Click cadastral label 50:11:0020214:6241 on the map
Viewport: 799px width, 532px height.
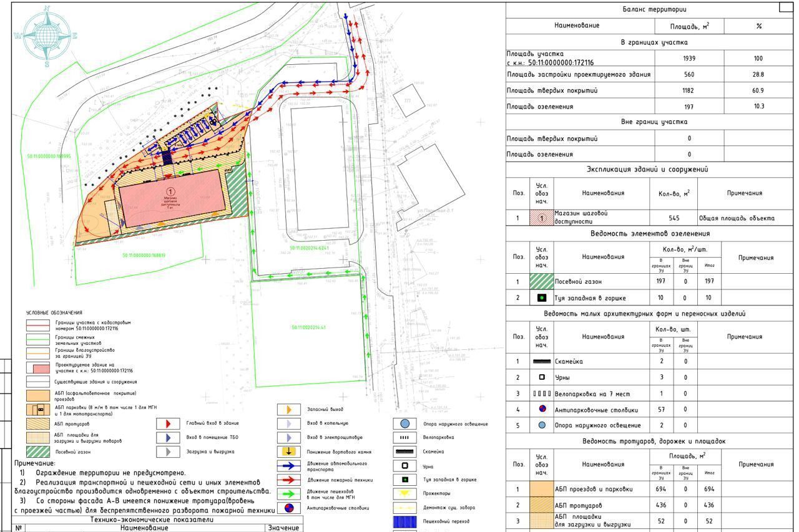point(310,248)
